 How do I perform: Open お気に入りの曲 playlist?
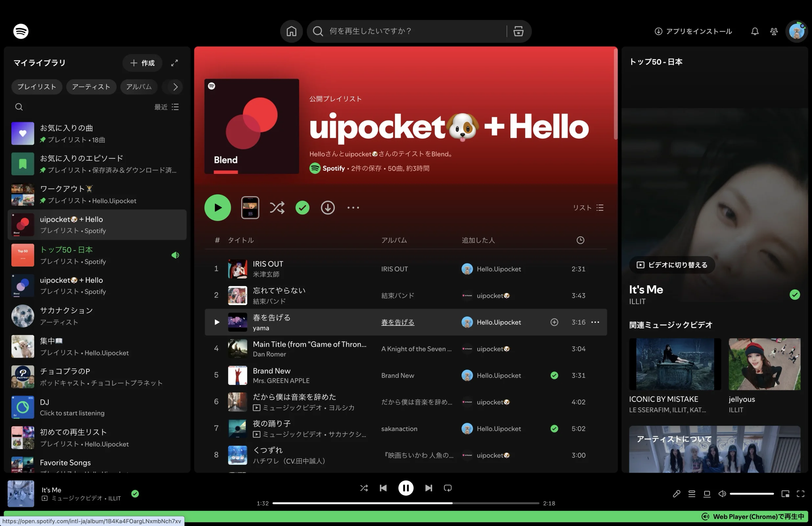tap(97, 133)
